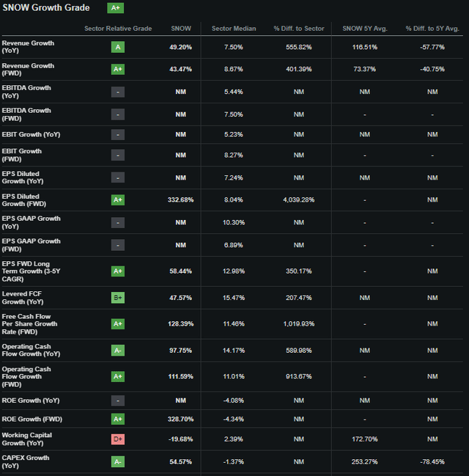Click the dash grade badge for EPS GAAP Growth (YoY)

(118, 222)
